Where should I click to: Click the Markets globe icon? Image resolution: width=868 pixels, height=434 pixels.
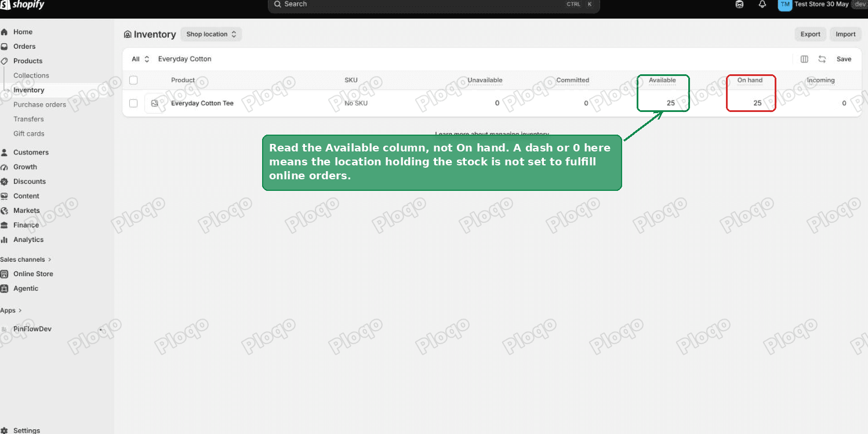coord(4,211)
